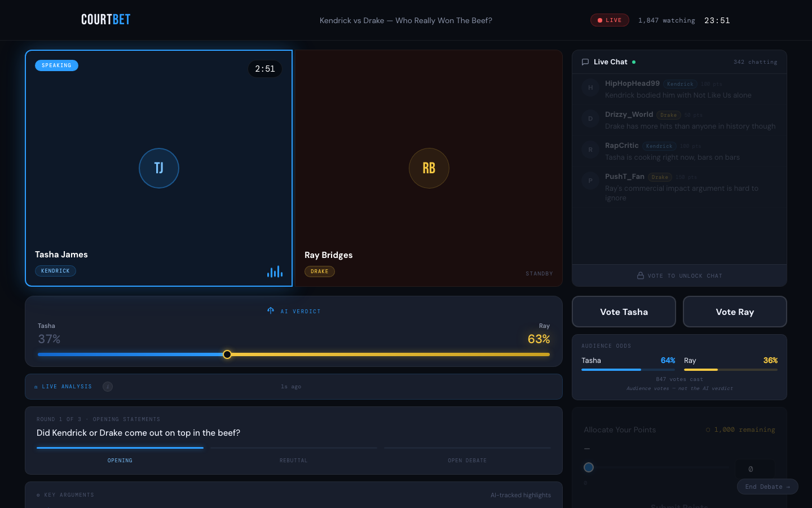Vote for Tasha

click(x=624, y=312)
